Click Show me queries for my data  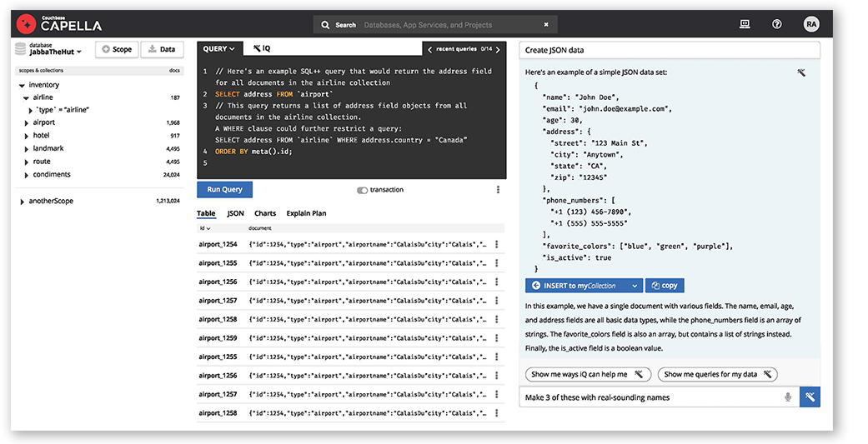tap(717, 375)
